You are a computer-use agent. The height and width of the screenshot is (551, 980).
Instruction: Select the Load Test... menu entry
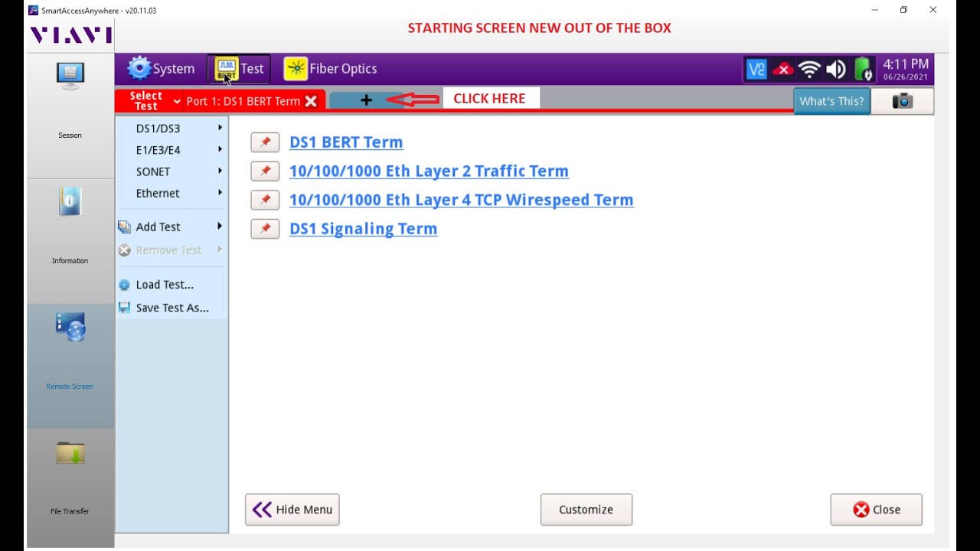pyautogui.click(x=171, y=285)
